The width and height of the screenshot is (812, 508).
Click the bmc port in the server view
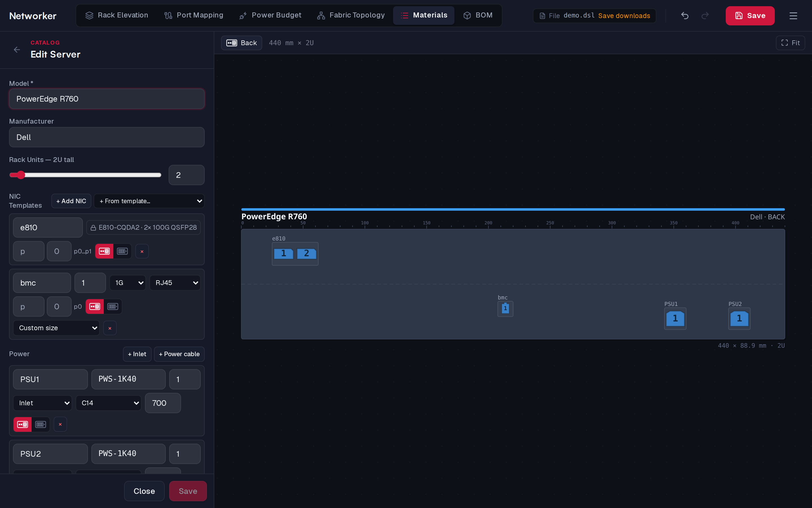[505, 308]
